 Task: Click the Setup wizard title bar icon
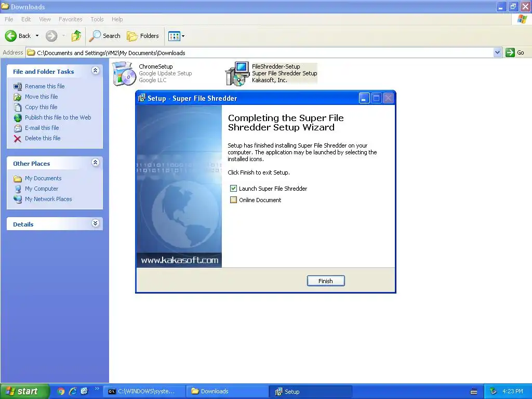click(142, 98)
